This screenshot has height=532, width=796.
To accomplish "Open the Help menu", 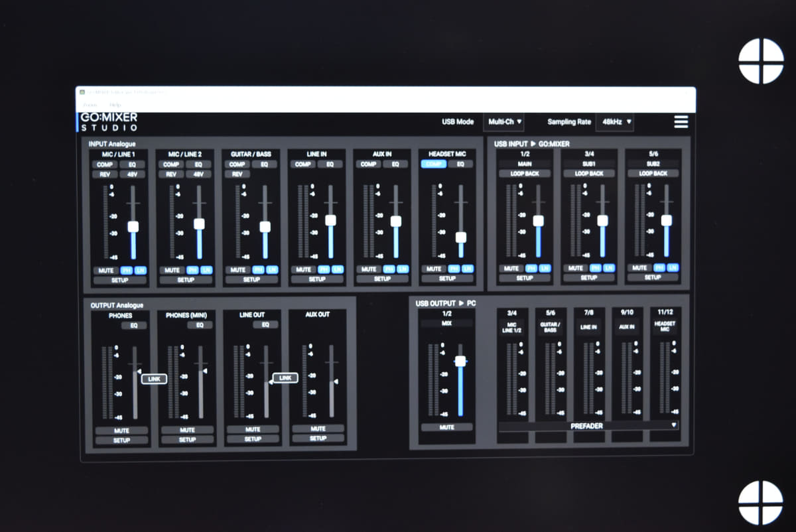I will (x=115, y=105).
